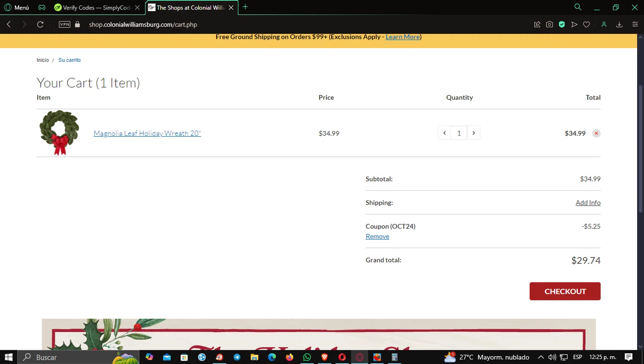Toggle the VPN badge in address bar
The image size is (644, 364).
[x=64, y=24]
